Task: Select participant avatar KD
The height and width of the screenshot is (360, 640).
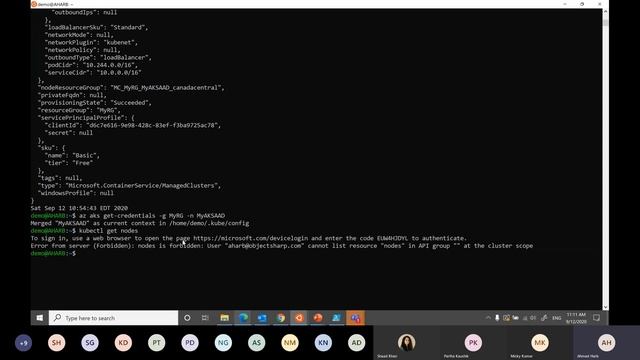Action: click(x=123, y=343)
